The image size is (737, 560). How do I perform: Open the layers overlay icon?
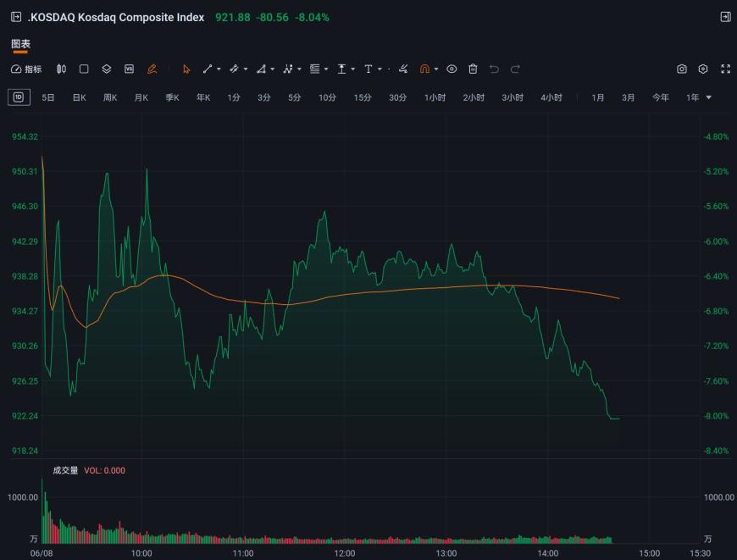pos(107,69)
